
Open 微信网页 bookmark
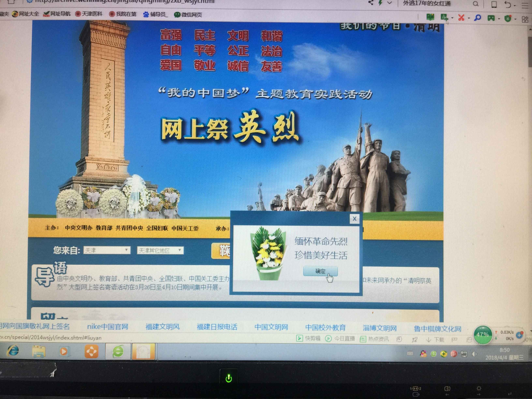(188, 15)
